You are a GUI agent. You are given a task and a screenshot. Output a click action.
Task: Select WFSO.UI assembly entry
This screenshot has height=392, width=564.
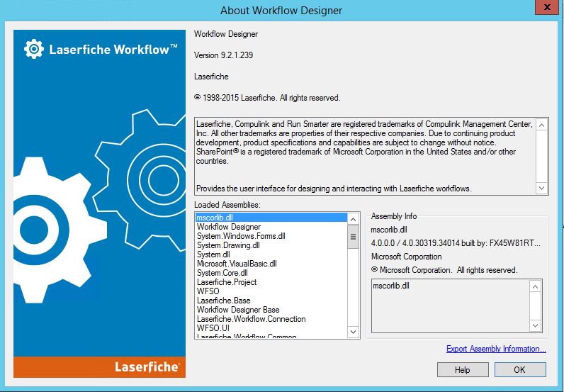point(271,328)
